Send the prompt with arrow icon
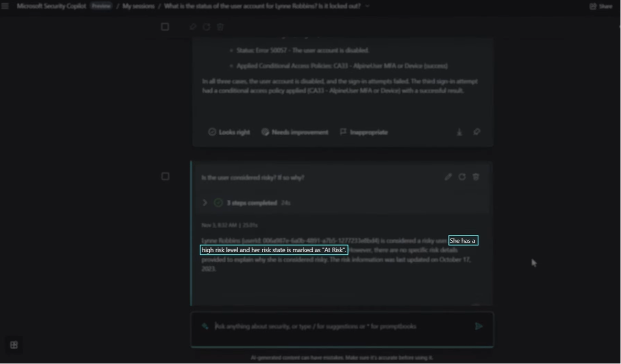This screenshot has width=621, height=364. click(478, 326)
